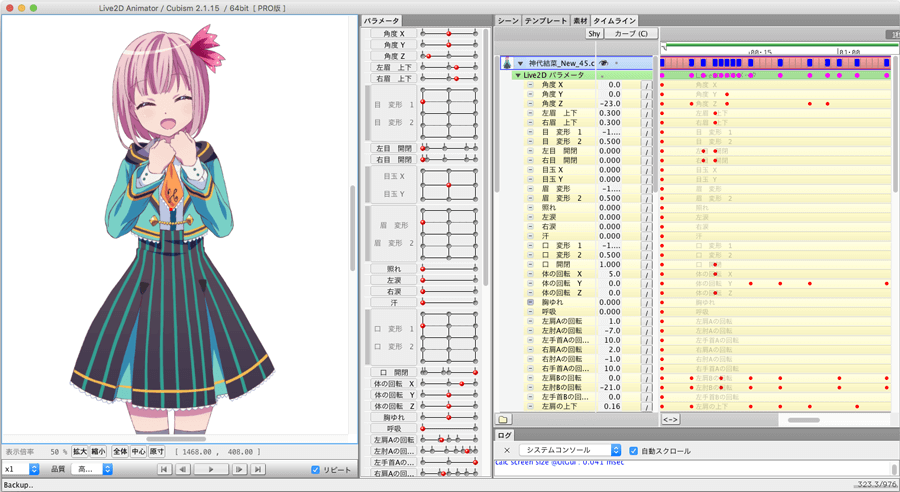Click the 目玉 X/Y two-dimensional slider pad

click(449, 185)
